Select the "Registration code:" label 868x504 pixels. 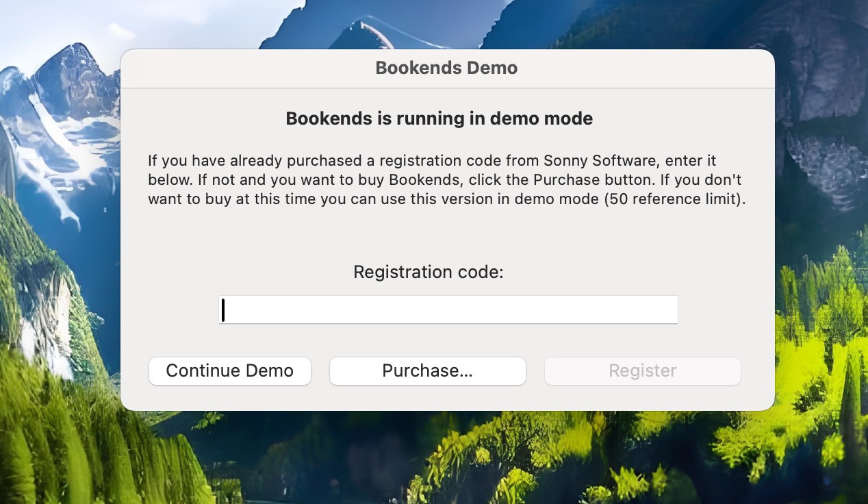point(428,272)
